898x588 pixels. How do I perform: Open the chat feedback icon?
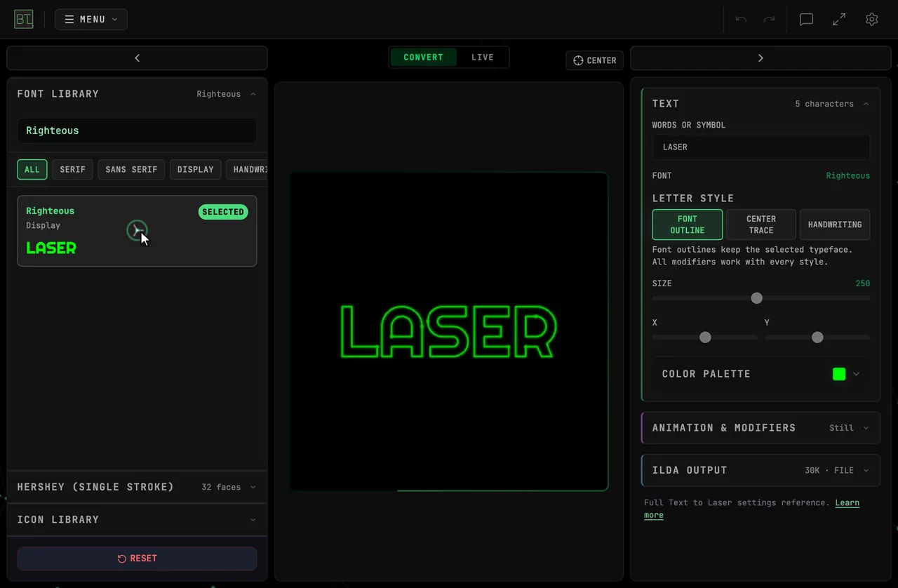point(807,20)
